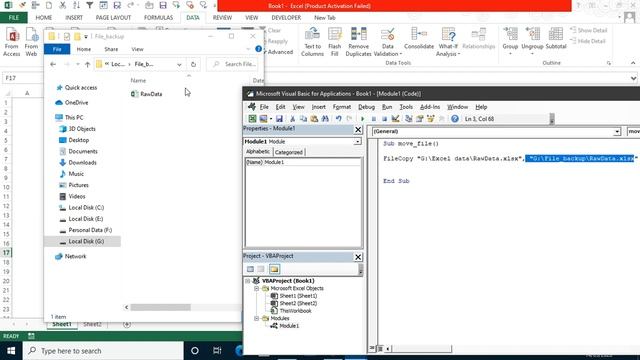640x360 pixels.
Task: Click Search File_backup box in Explorer
Action: coord(233,64)
